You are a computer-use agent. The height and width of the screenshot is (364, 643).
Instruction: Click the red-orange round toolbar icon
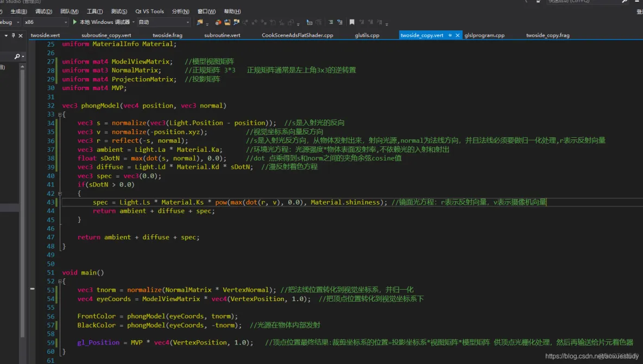218,22
